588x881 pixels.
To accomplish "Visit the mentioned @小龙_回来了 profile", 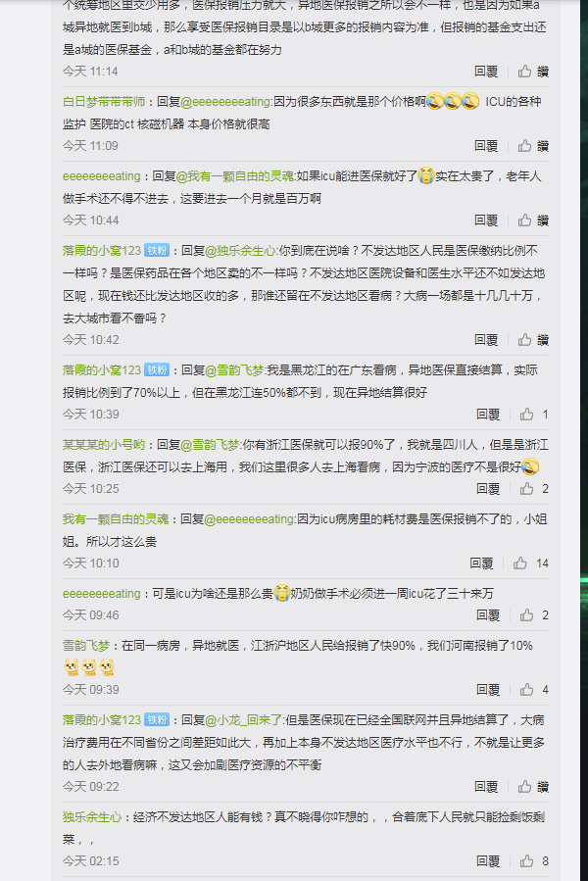I will pos(243,720).
